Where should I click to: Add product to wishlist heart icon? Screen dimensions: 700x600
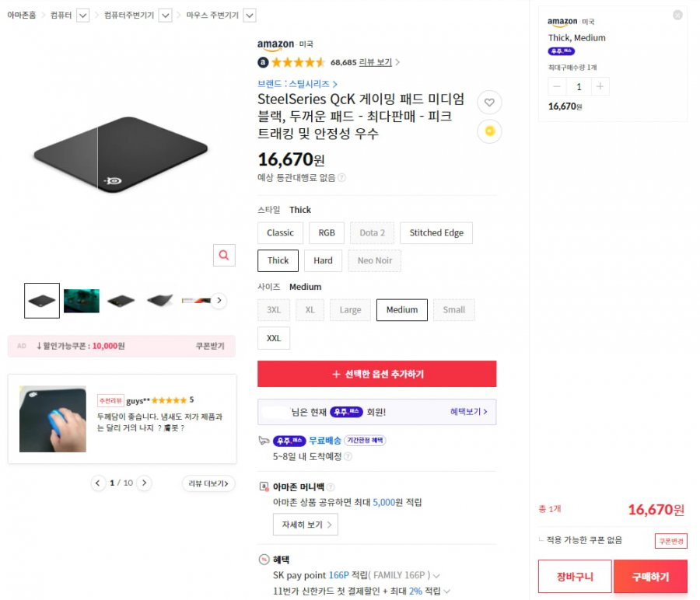click(489, 103)
